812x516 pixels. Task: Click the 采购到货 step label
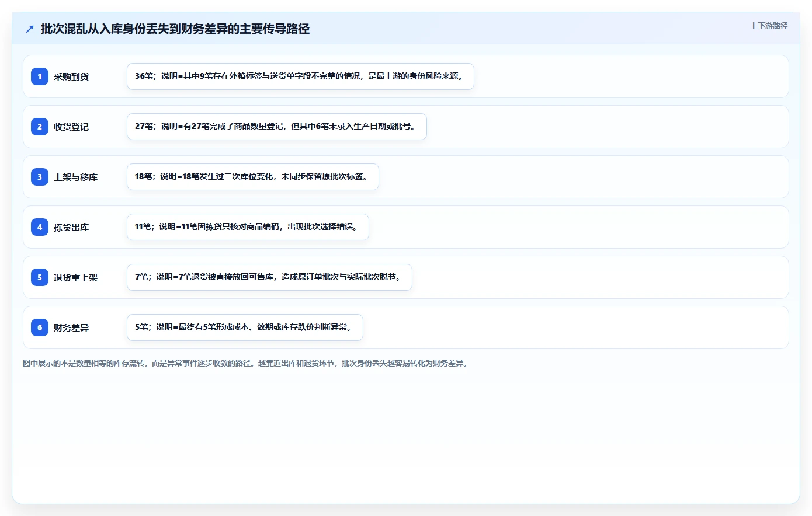71,76
